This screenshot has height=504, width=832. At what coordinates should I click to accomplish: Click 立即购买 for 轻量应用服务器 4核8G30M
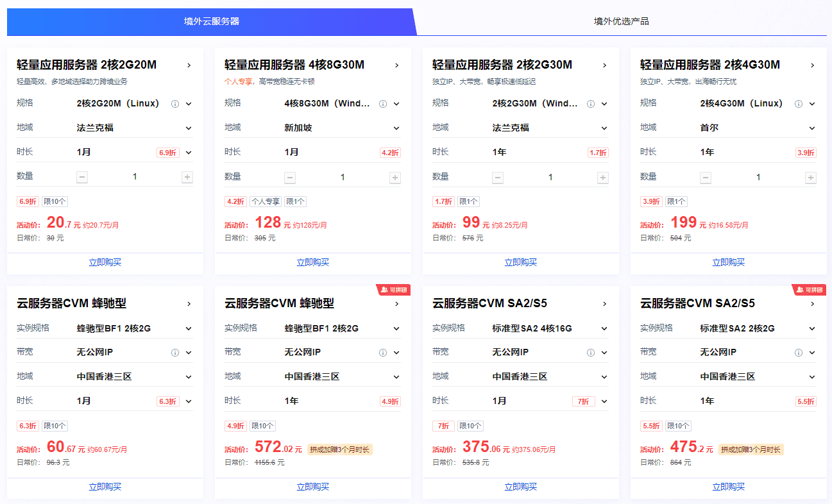click(313, 262)
